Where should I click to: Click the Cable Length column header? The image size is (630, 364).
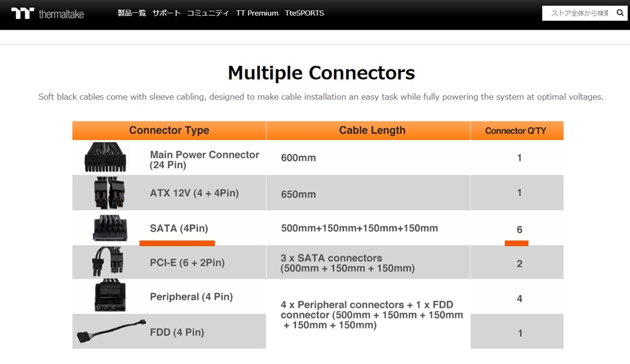[372, 130]
